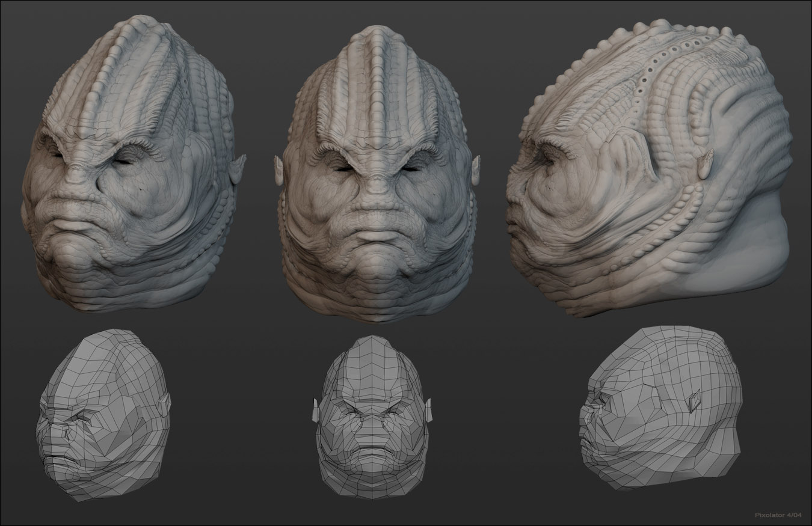Click left ear of front wireframe head
This screenshot has height=526, width=812.
[x=315, y=410]
